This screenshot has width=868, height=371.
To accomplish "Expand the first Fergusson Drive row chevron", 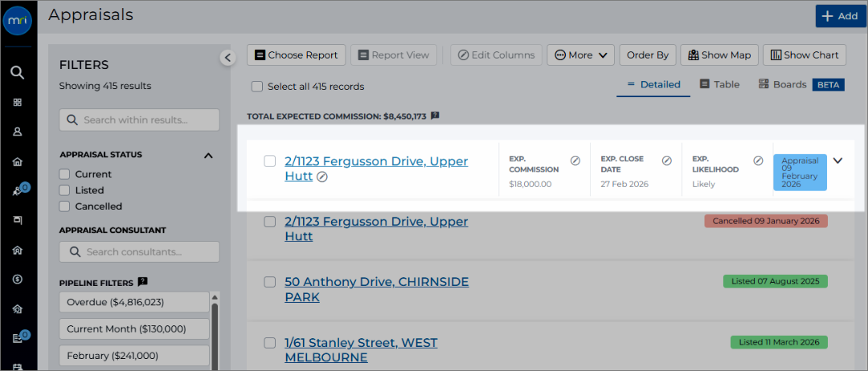I will (x=837, y=161).
